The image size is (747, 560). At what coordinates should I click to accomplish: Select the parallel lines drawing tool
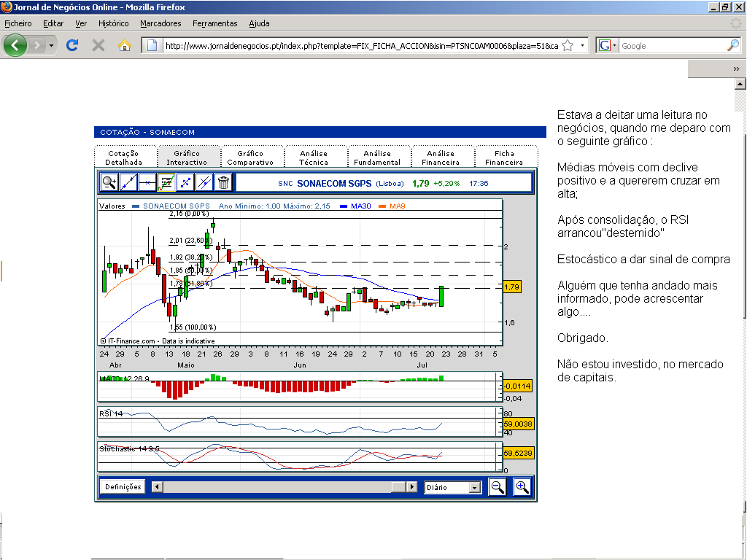coord(204,182)
